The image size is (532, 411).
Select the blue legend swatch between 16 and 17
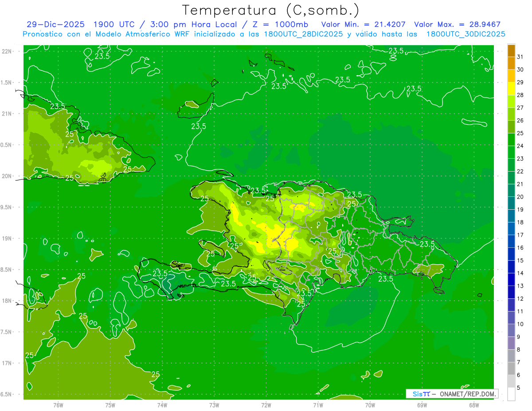tap(511, 241)
